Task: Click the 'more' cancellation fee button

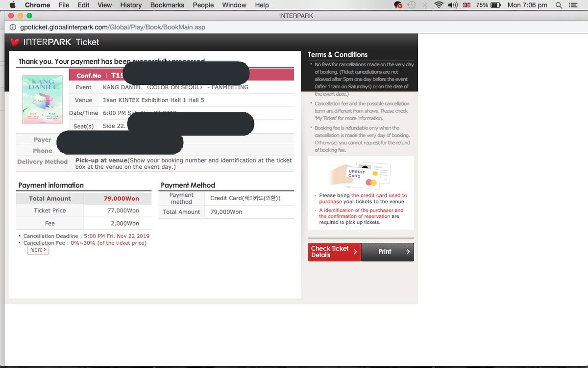Action: tap(38, 250)
